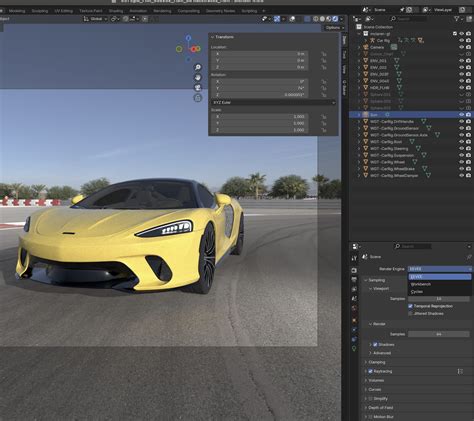
Task: Click the viewport Options dropdown
Action: click(x=334, y=28)
